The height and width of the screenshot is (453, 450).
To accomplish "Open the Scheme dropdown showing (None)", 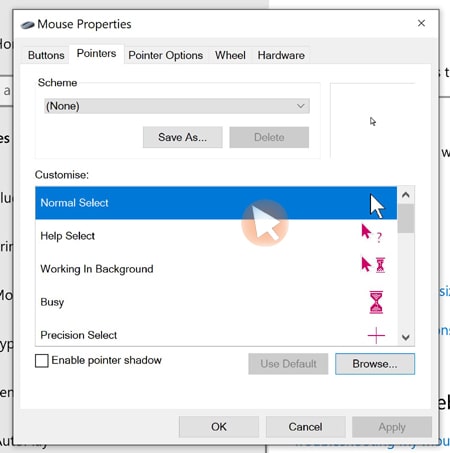I will 177,106.
